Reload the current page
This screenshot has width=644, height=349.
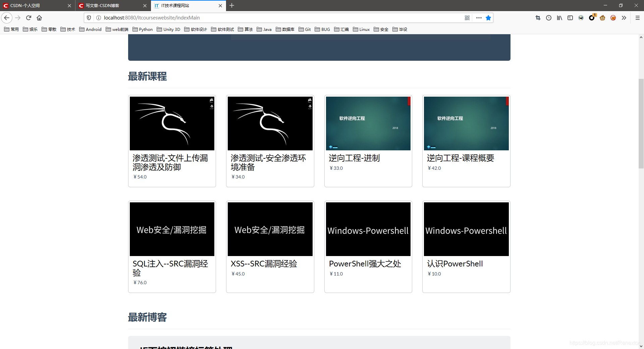point(29,18)
